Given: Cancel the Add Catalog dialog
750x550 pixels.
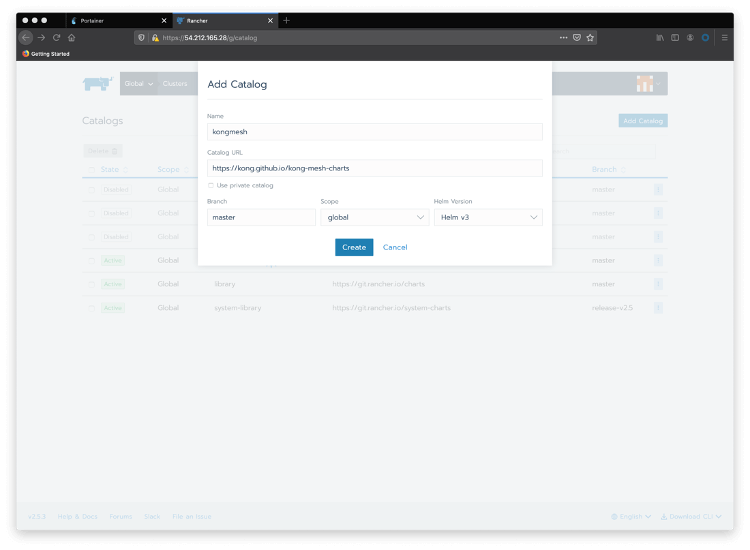Looking at the screenshot, I should (x=395, y=247).
